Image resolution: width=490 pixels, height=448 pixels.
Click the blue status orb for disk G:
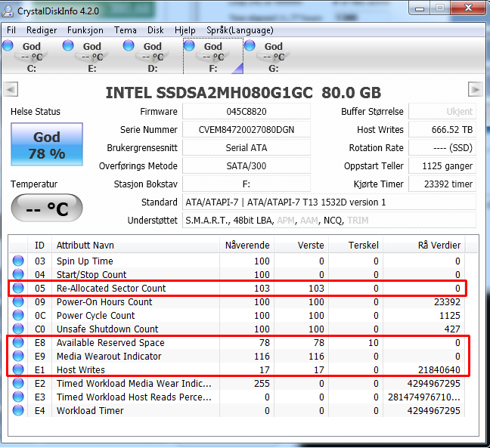(250, 45)
